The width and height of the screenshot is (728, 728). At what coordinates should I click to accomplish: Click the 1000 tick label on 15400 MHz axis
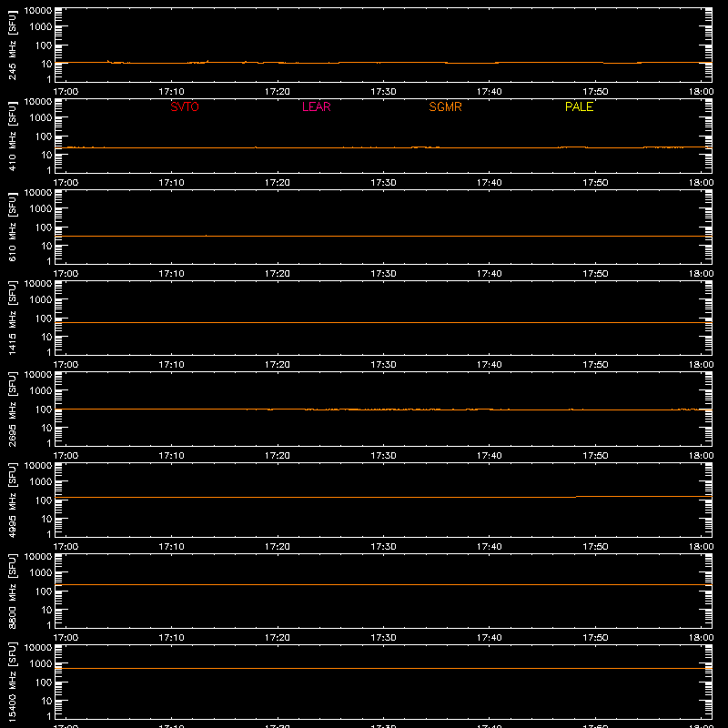41,664
